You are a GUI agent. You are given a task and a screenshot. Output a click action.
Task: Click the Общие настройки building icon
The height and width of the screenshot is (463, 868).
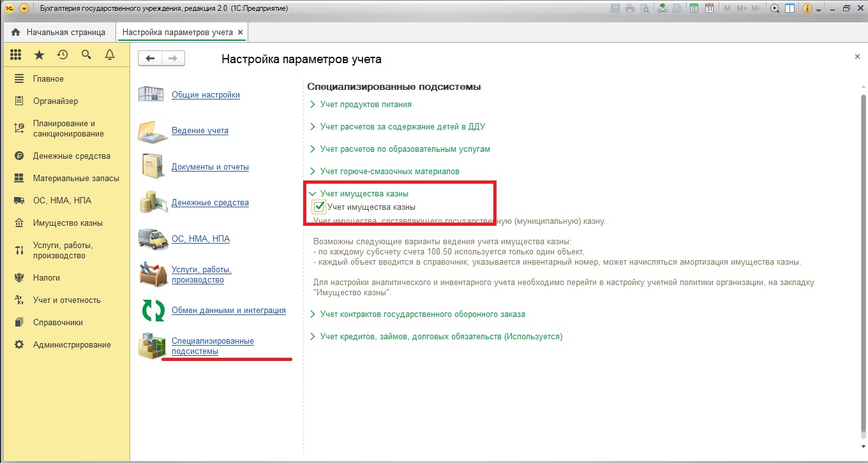(x=152, y=94)
